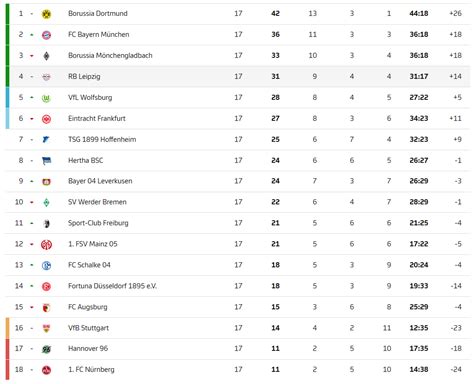The height and width of the screenshot is (384, 474).
Task: Open the 1. FC Nürnberg team link
Action: click(x=91, y=370)
